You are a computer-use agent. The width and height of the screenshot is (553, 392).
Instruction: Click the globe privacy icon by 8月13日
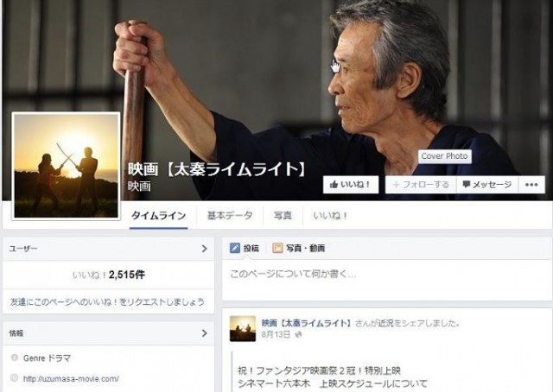tap(298, 334)
